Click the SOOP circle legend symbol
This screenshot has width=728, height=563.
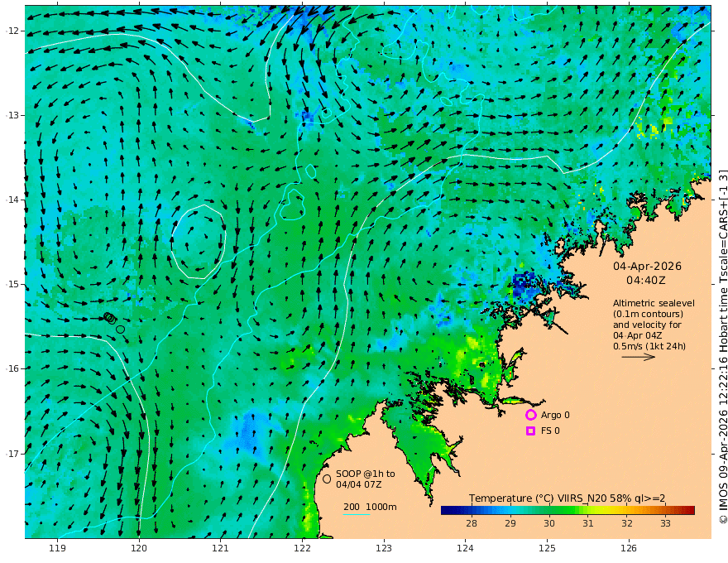pyautogui.click(x=327, y=479)
